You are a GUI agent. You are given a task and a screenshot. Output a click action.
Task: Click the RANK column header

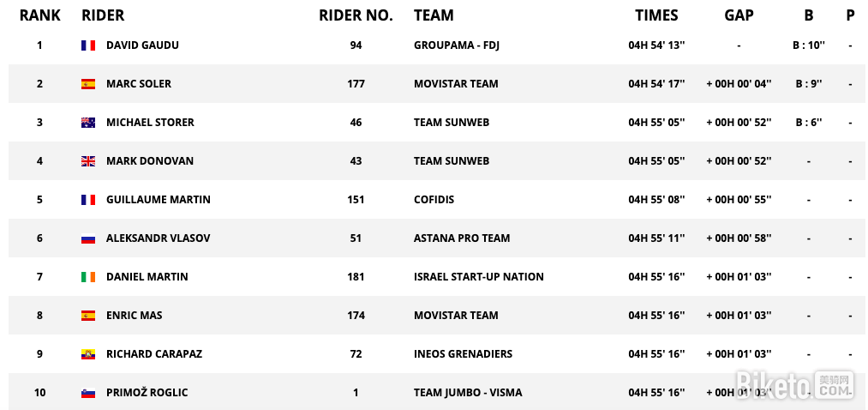39,15
